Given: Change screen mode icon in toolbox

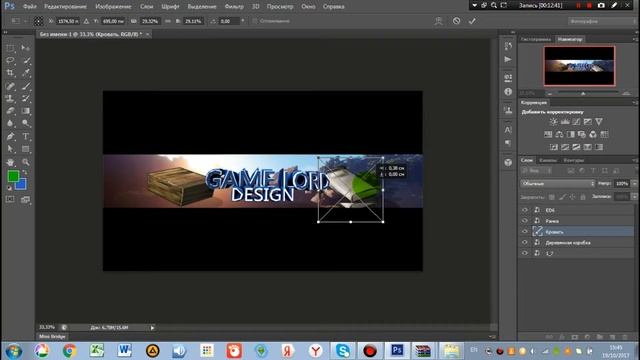Looking at the screenshot, I should 26,199.
